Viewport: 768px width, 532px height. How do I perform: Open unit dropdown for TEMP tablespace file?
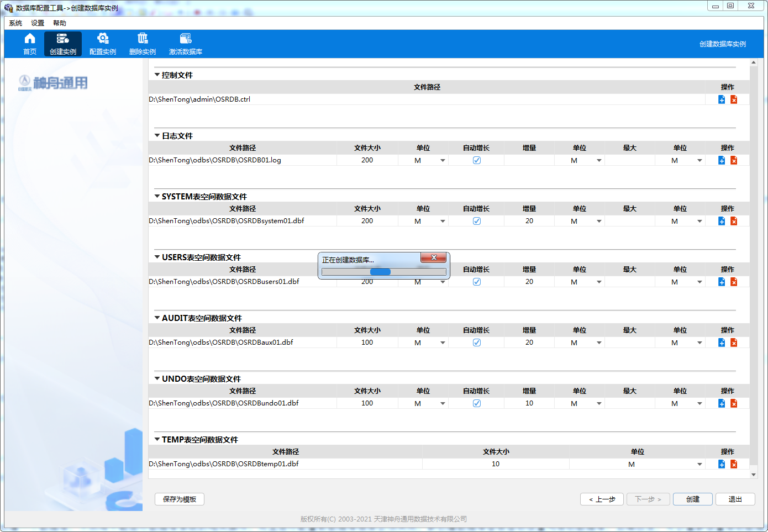tap(699, 464)
